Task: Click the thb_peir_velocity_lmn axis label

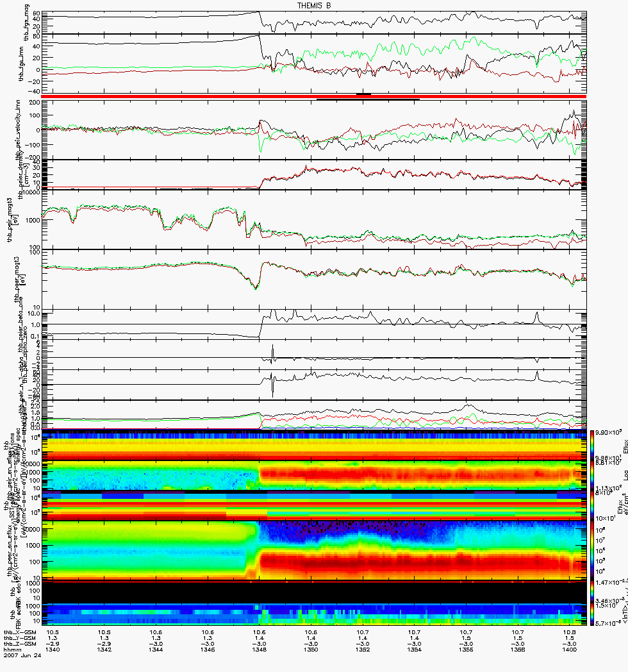Action: 19,130
